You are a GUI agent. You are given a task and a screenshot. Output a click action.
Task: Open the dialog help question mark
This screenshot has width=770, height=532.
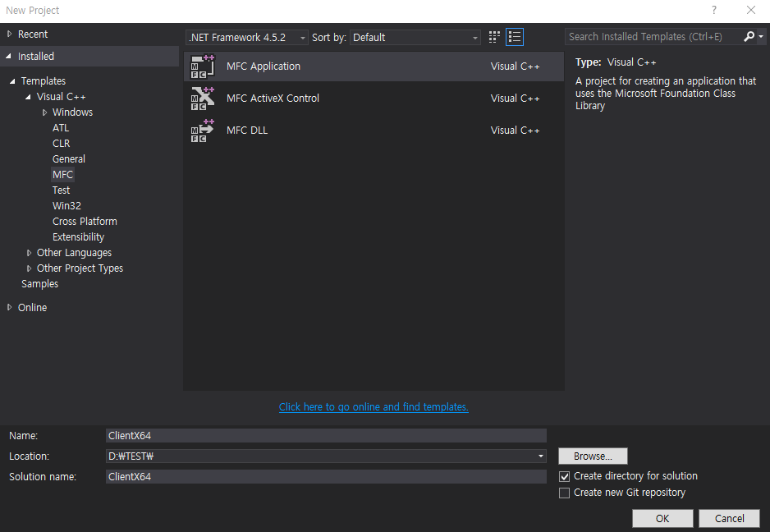pos(714,11)
